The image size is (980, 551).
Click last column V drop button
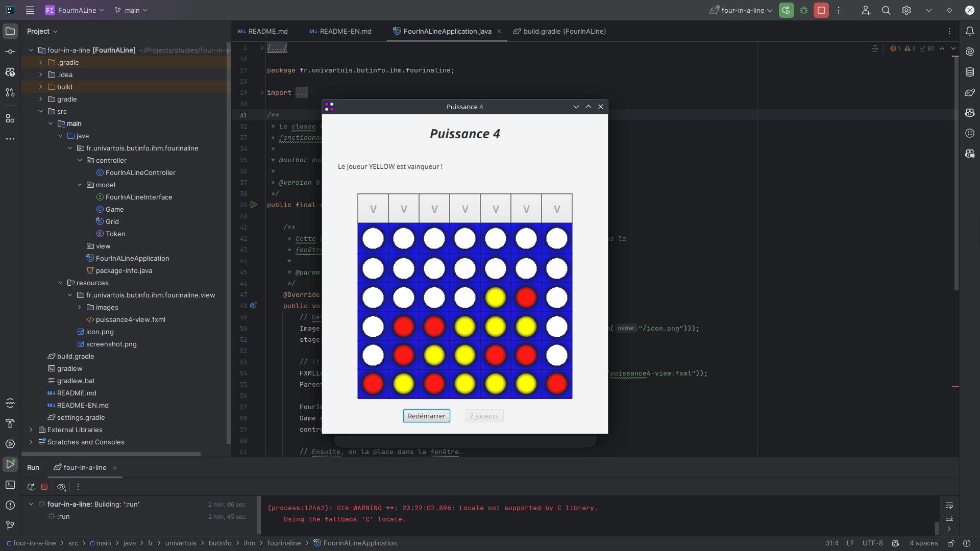click(x=557, y=209)
